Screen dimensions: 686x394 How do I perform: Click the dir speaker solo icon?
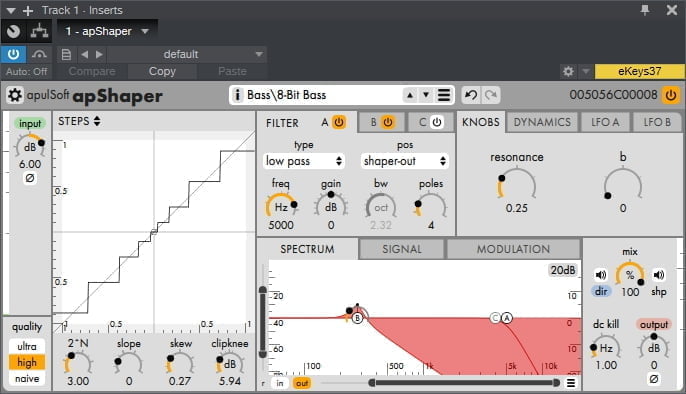point(601,275)
